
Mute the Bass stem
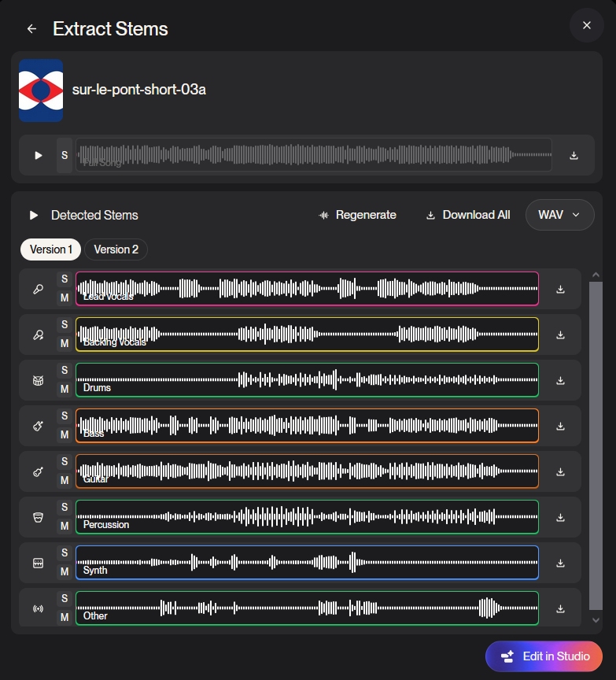tap(65, 434)
